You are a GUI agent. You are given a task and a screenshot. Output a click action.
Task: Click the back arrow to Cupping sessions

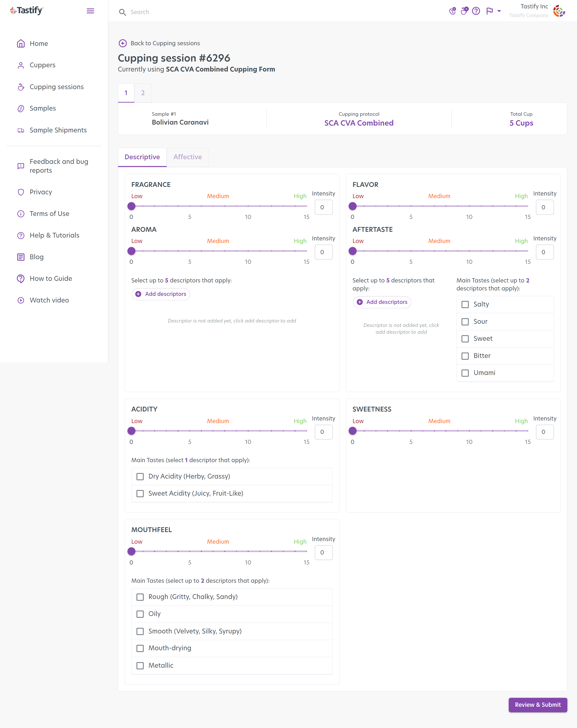pyautogui.click(x=123, y=43)
